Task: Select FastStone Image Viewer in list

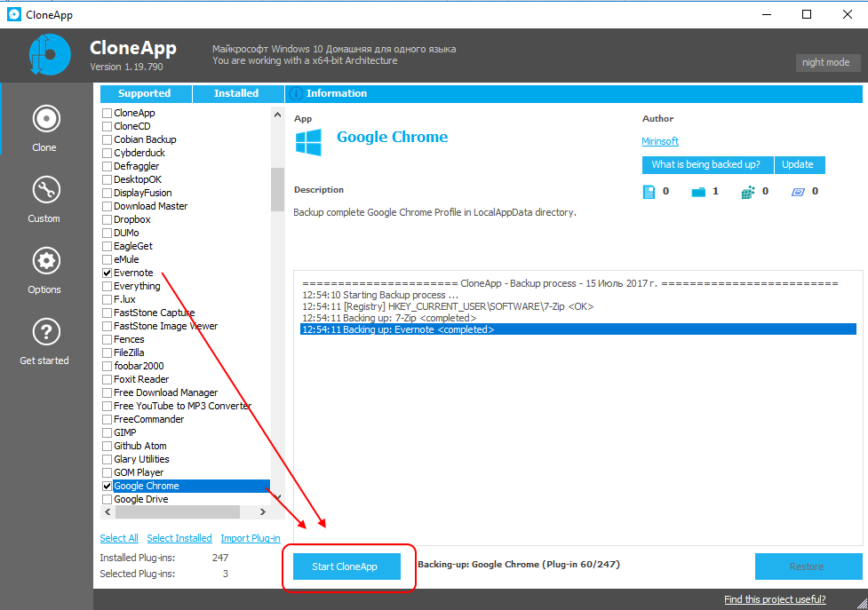Action: [x=165, y=326]
